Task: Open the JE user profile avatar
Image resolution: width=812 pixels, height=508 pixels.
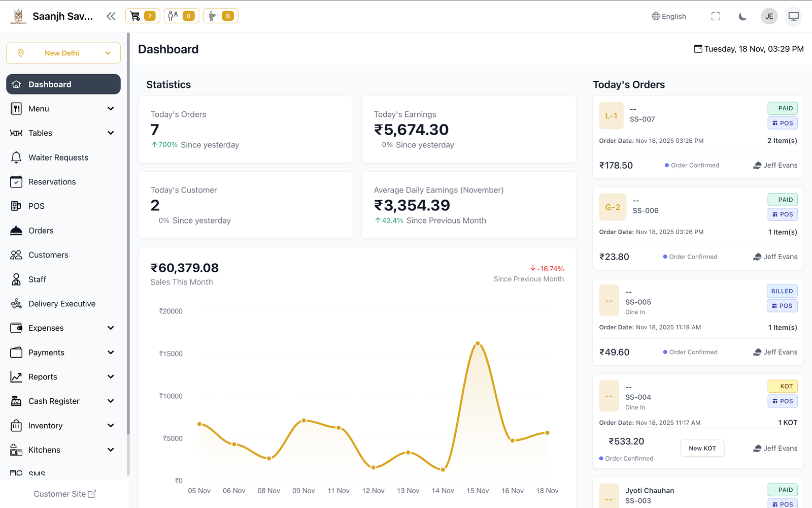Action: [x=769, y=16]
